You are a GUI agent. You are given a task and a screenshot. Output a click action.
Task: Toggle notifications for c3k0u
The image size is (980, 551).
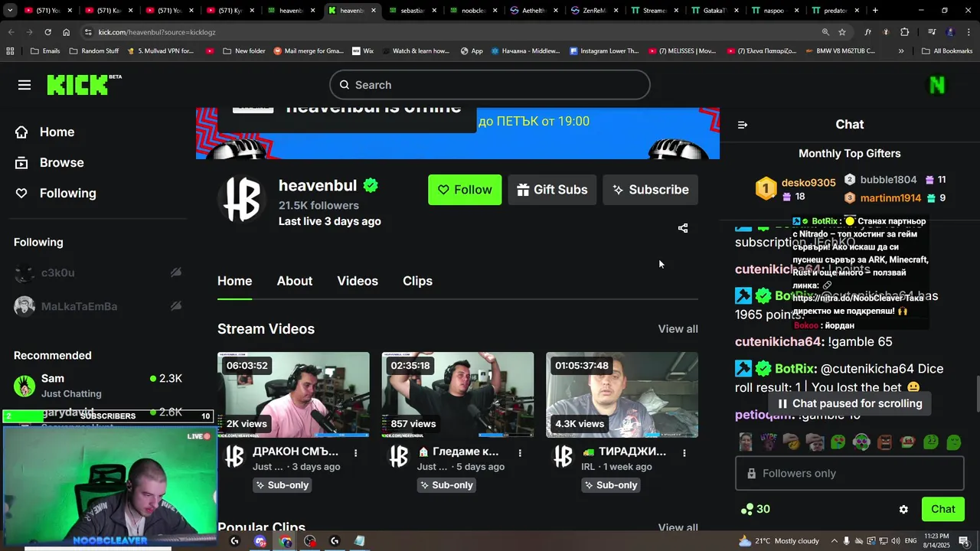coord(176,272)
